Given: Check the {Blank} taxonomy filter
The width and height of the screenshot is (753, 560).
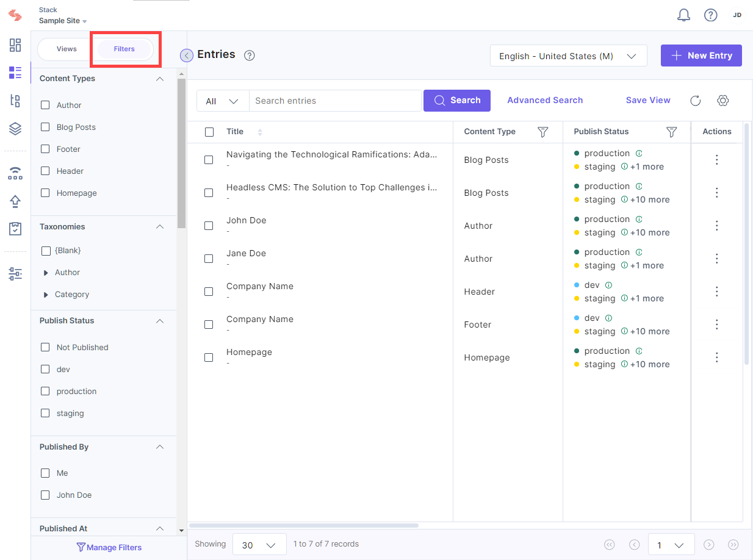Looking at the screenshot, I should pos(45,251).
